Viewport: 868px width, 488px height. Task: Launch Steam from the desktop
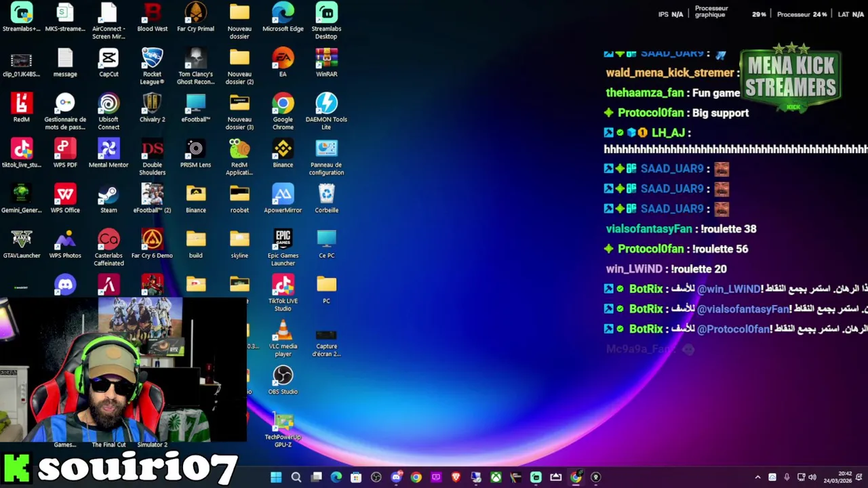pyautogui.click(x=108, y=199)
